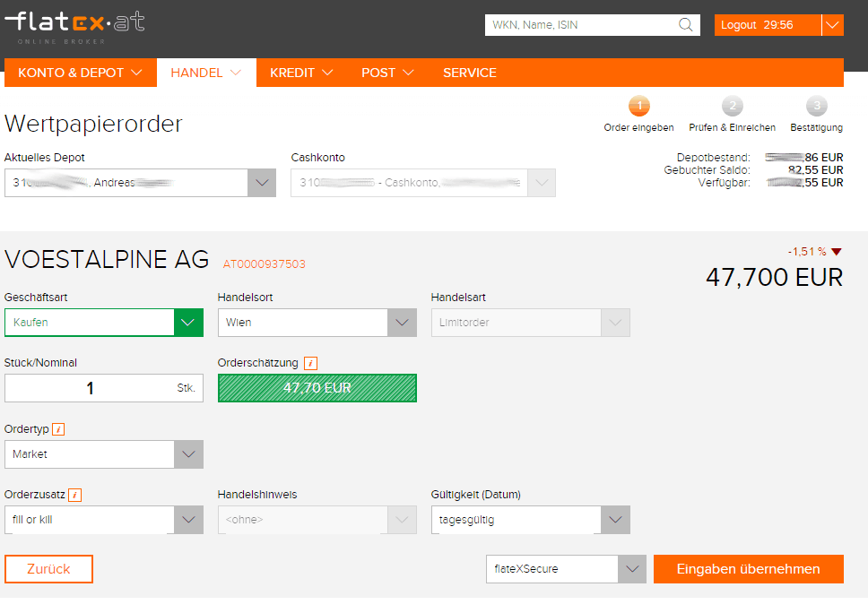Open the POST menu
Screen dimensions: 868x613
(x=387, y=73)
